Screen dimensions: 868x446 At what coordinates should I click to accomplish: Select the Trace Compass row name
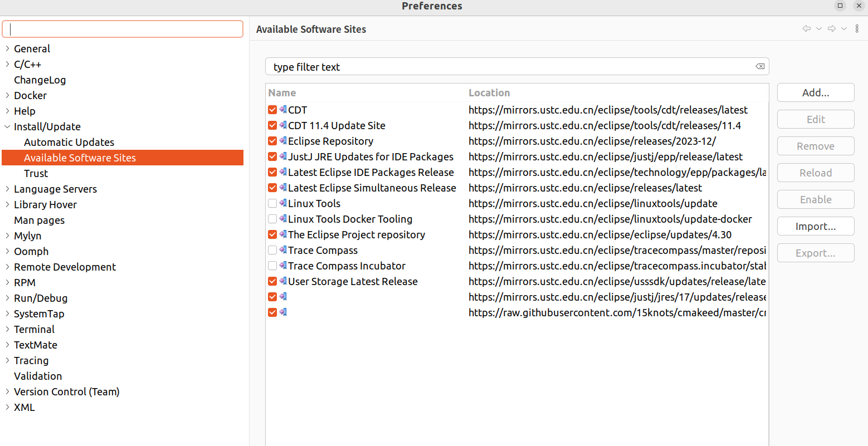click(x=323, y=250)
